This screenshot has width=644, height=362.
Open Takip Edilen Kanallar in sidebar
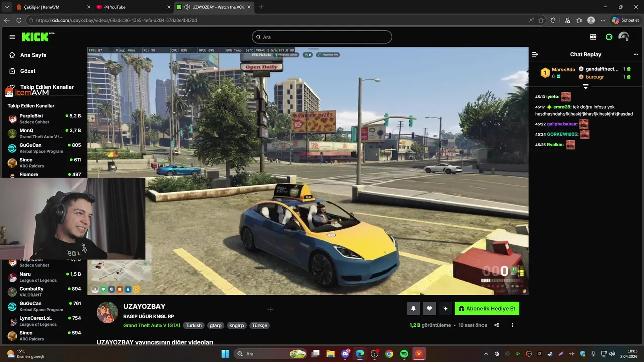coord(47,87)
